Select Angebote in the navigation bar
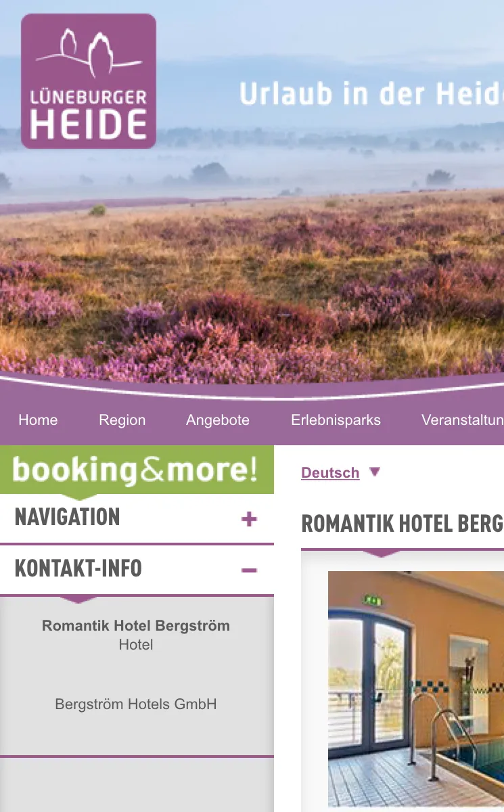Image resolution: width=504 pixels, height=812 pixels. click(218, 420)
